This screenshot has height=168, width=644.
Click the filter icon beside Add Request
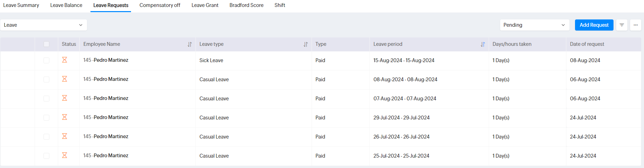pos(622,25)
